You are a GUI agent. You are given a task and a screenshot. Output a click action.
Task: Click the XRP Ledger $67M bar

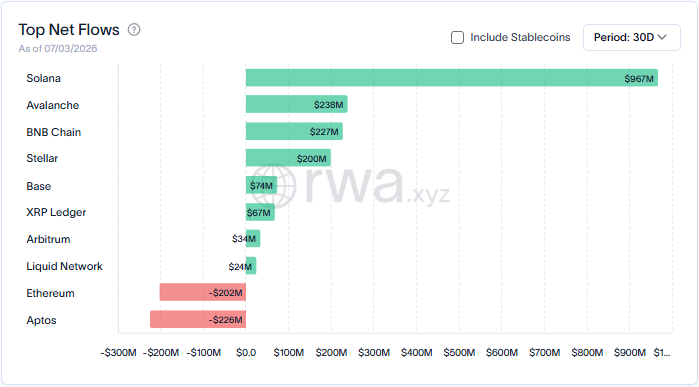[x=260, y=212]
